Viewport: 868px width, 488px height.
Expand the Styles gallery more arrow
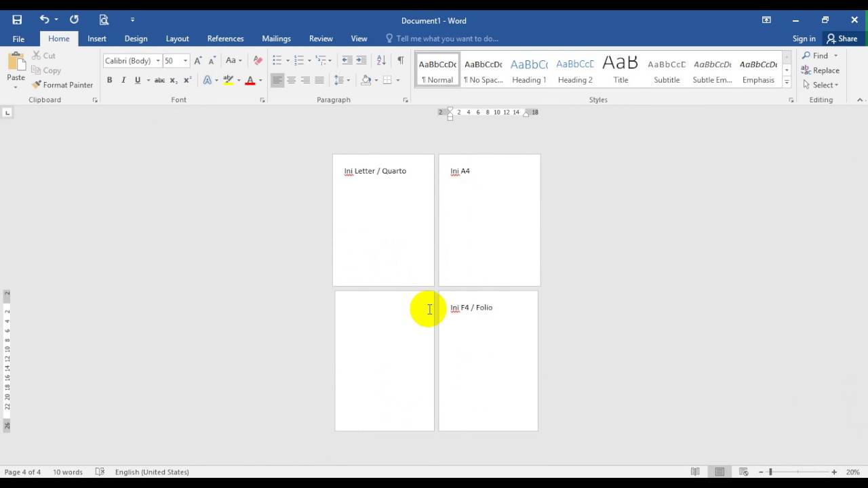[787, 82]
